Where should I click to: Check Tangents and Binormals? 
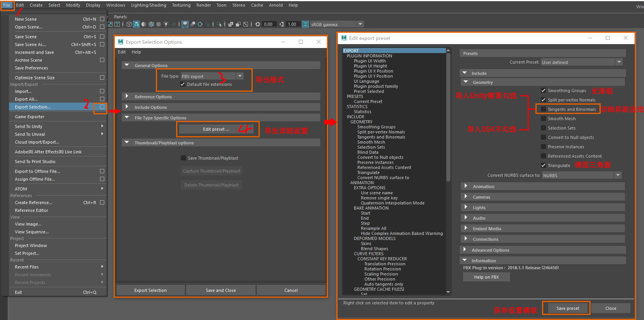click(543, 109)
